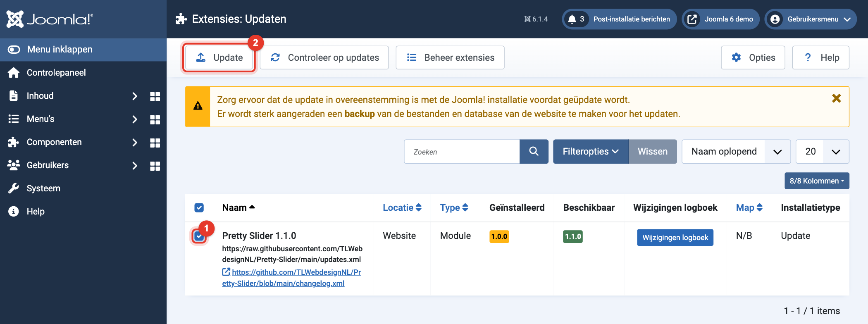Open Inhoud dashboard grid icon
This screenshot has width=868, height=324.
155,96
